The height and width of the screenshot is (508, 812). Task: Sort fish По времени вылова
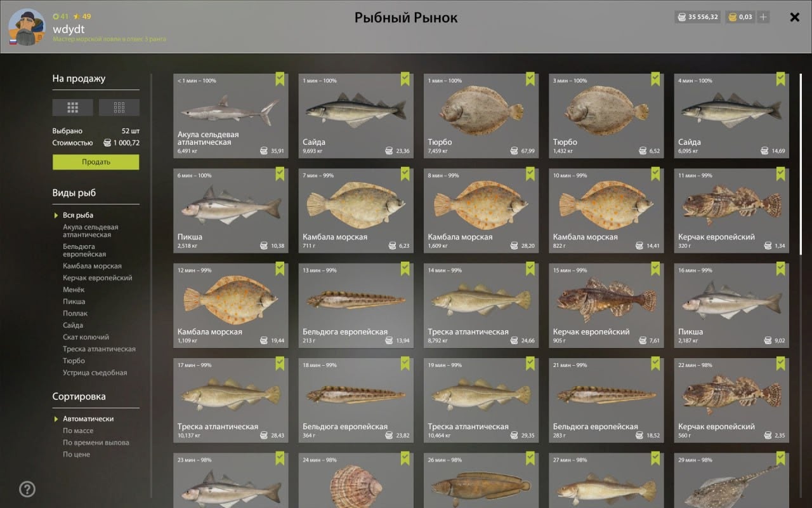[96, 443]
